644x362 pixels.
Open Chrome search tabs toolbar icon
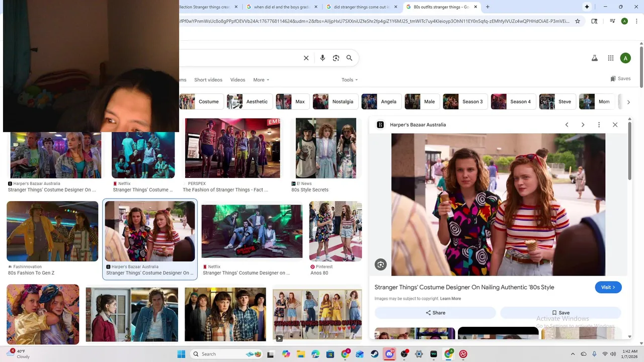594,21
